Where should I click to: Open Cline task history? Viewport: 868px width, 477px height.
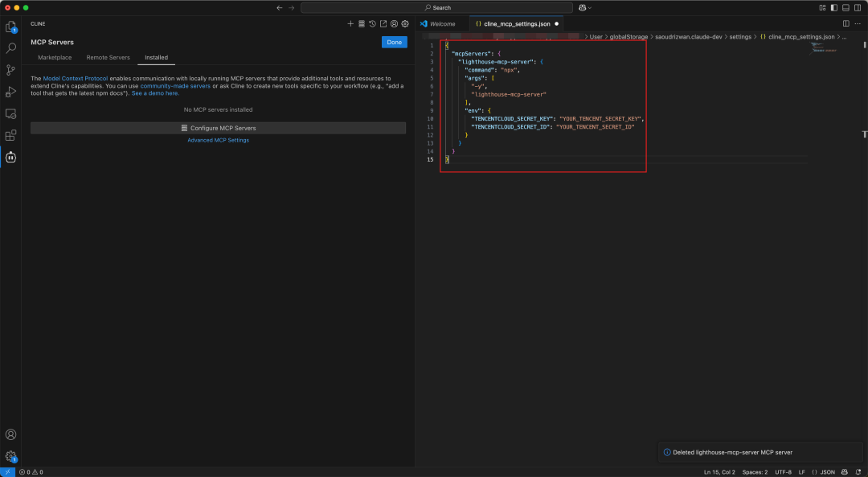point(373,24)
